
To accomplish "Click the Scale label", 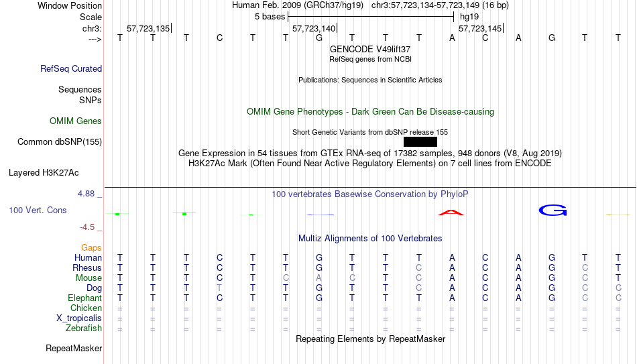I will [91, 17].
